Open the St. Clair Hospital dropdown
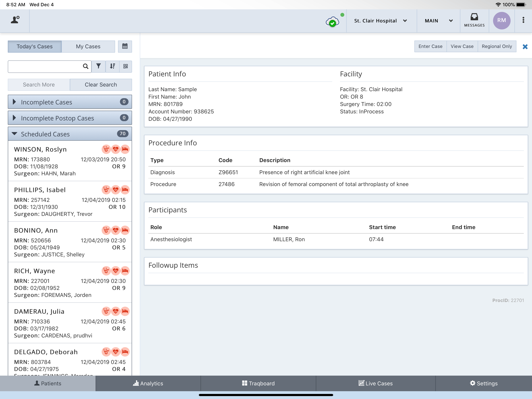The height and width of the screenshot is (399, 532). 381,21
